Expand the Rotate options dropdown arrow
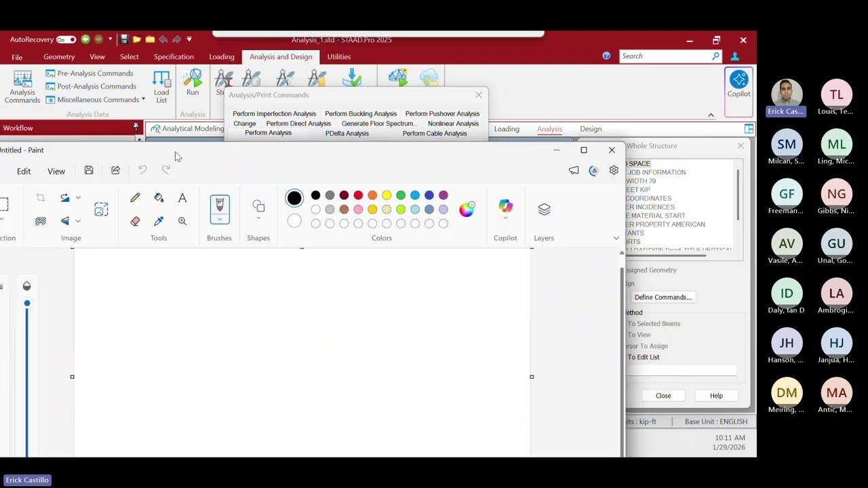 78,198
